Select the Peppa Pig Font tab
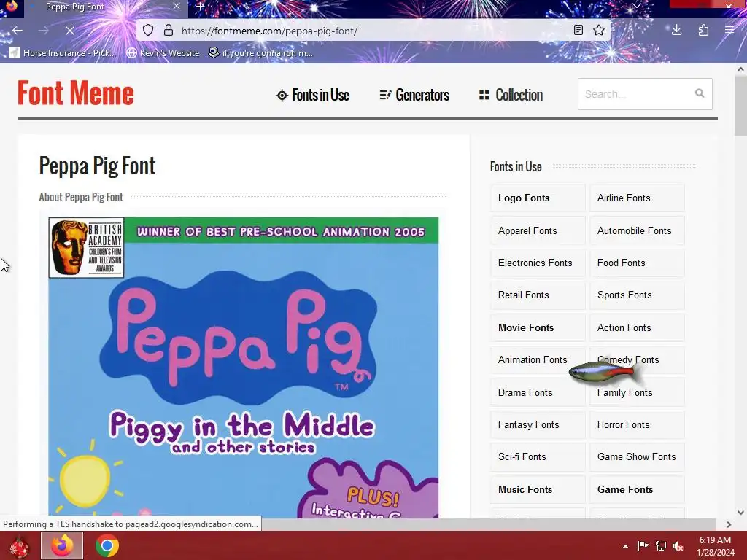 105,7
